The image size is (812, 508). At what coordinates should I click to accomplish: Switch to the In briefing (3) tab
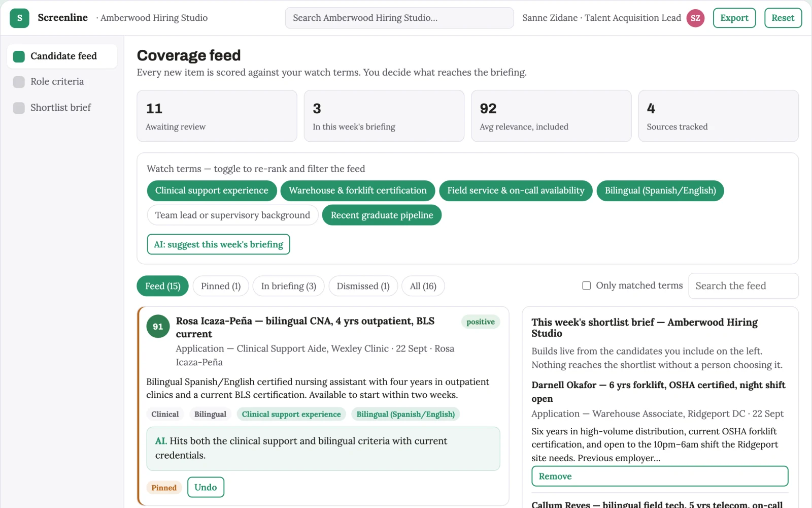(288, 286)
